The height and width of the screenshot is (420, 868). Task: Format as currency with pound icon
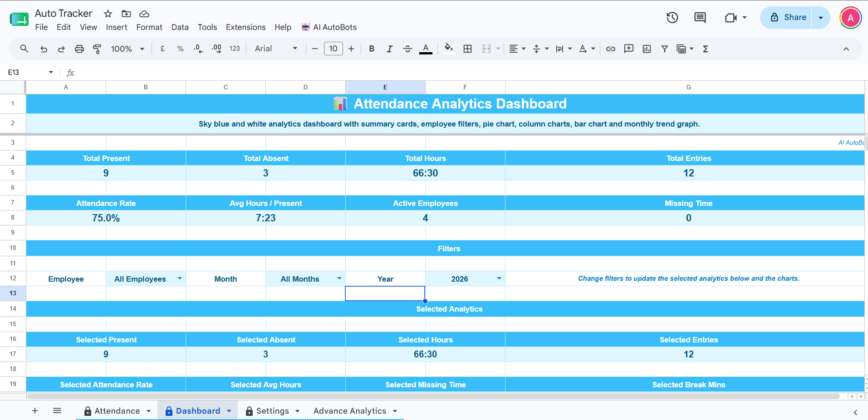click(x=162, y=49)
